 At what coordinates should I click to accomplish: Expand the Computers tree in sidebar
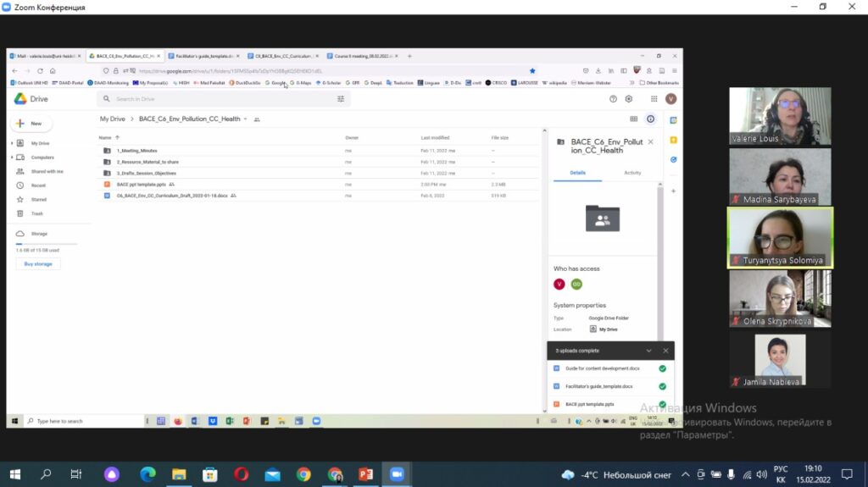[x=12, y=158]
